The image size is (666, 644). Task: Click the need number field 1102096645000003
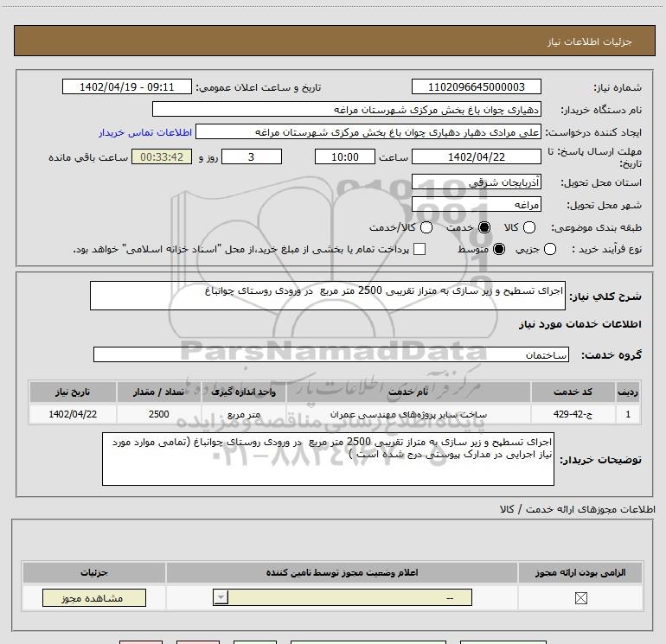476,87
